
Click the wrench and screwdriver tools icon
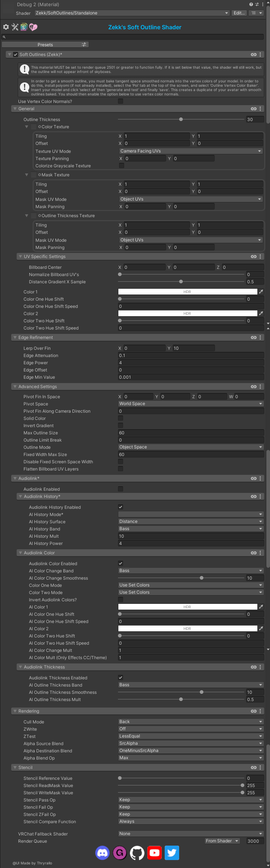(15, 27)
